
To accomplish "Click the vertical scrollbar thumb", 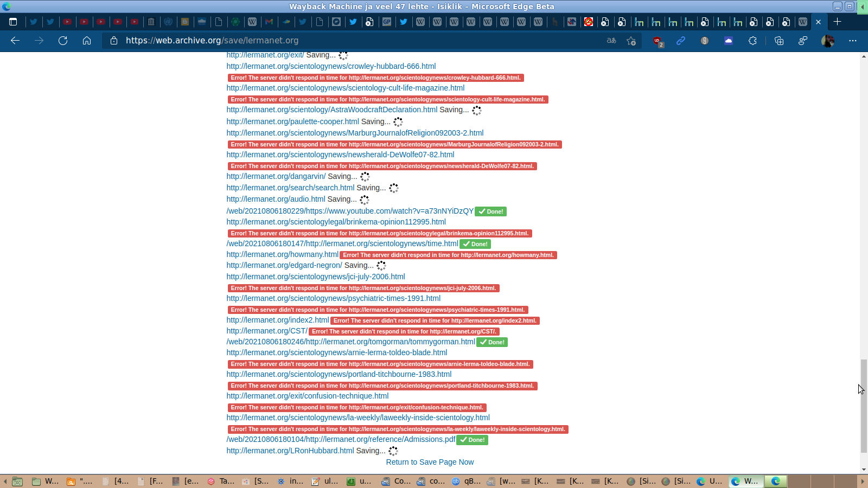I will pos(864,406).
